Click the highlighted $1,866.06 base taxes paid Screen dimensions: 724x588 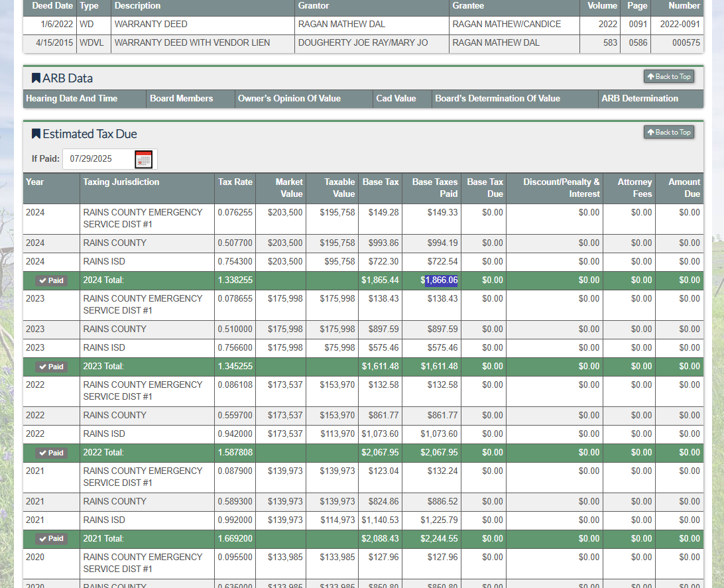pos(441,280)
